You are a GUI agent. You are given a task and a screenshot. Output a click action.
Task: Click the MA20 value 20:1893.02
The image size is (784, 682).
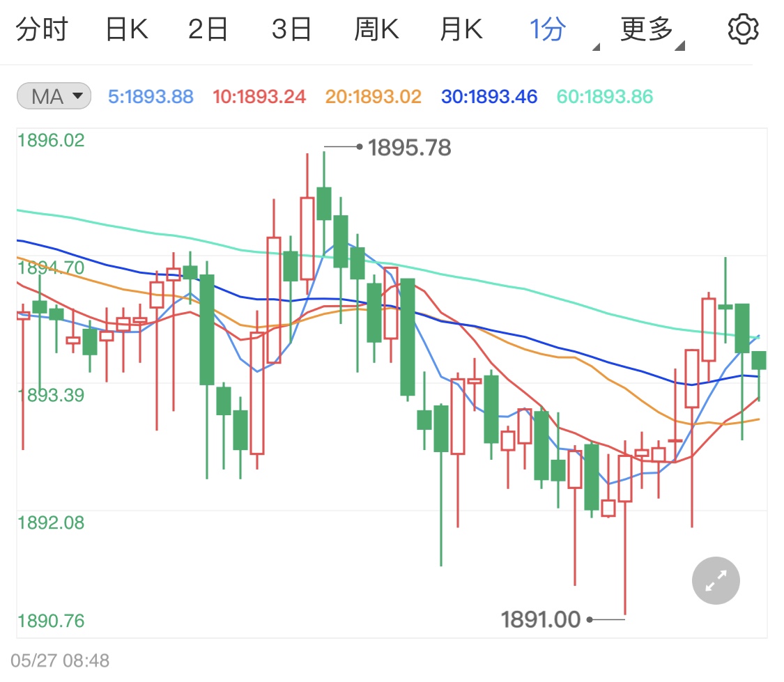point(373,96)
